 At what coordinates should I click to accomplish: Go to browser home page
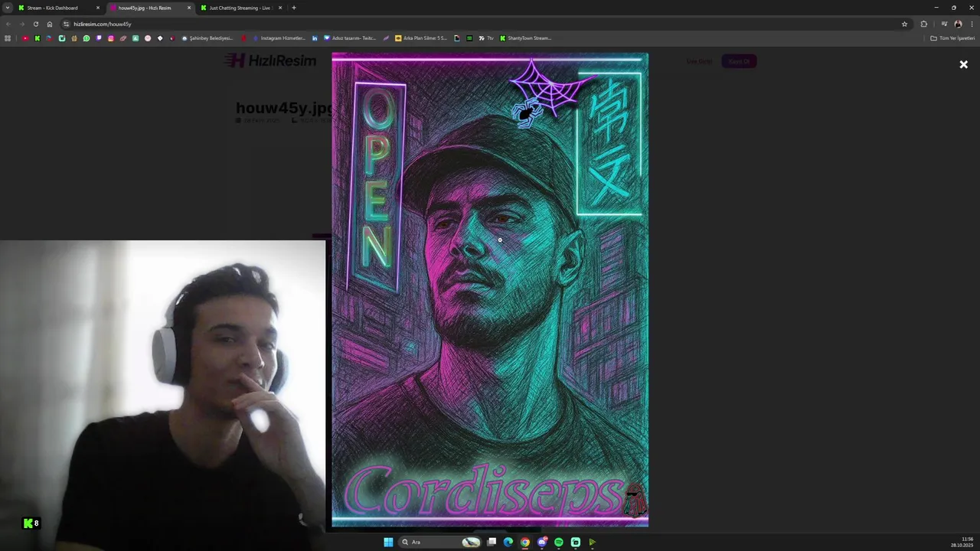(x=50, y=24)
